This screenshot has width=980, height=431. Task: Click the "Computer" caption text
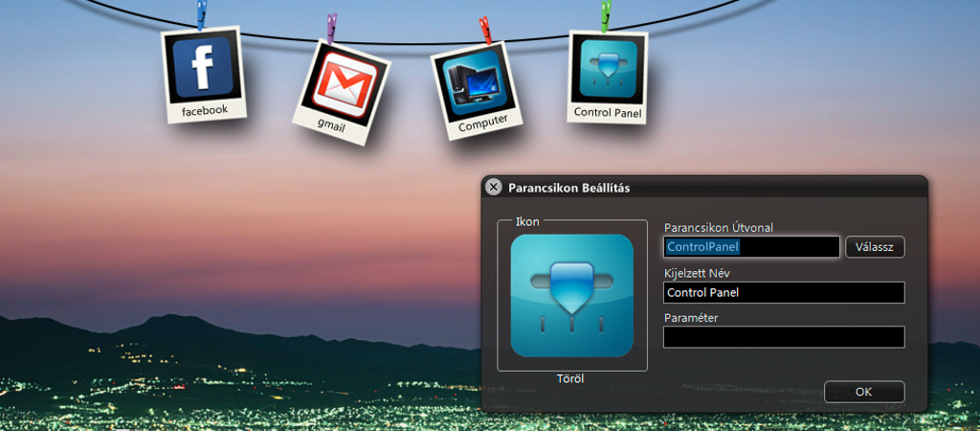483,123
